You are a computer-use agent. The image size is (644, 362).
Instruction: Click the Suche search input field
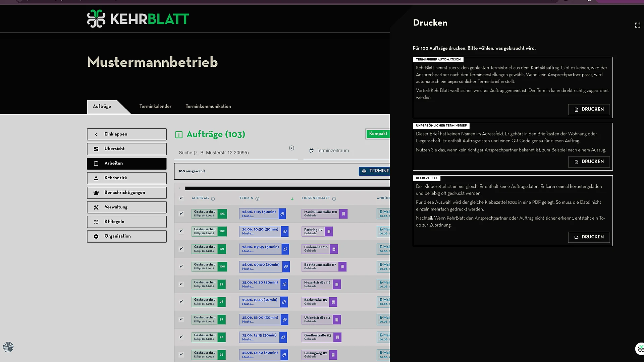tap(236, 153)
